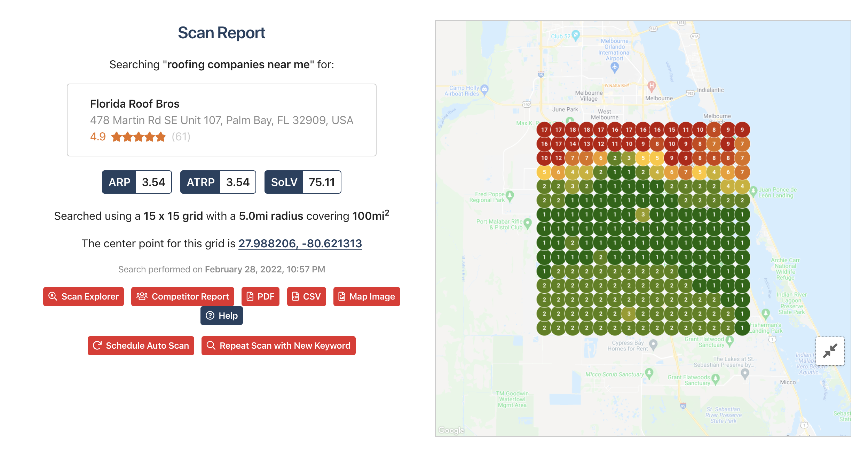Select the Fred Poppe Regional Park pin
This screenshot has width=868, height=457.
click(510, 196)
